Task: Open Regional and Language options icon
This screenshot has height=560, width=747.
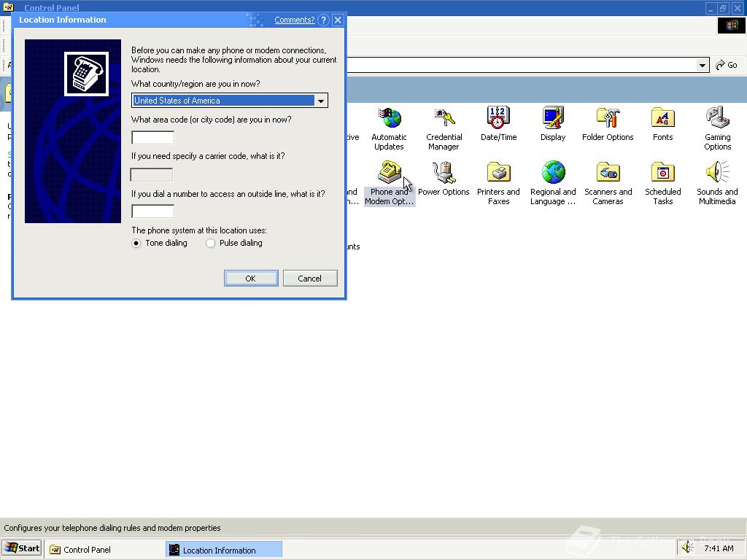Action: pyautogui.click(x=553, y=183)
